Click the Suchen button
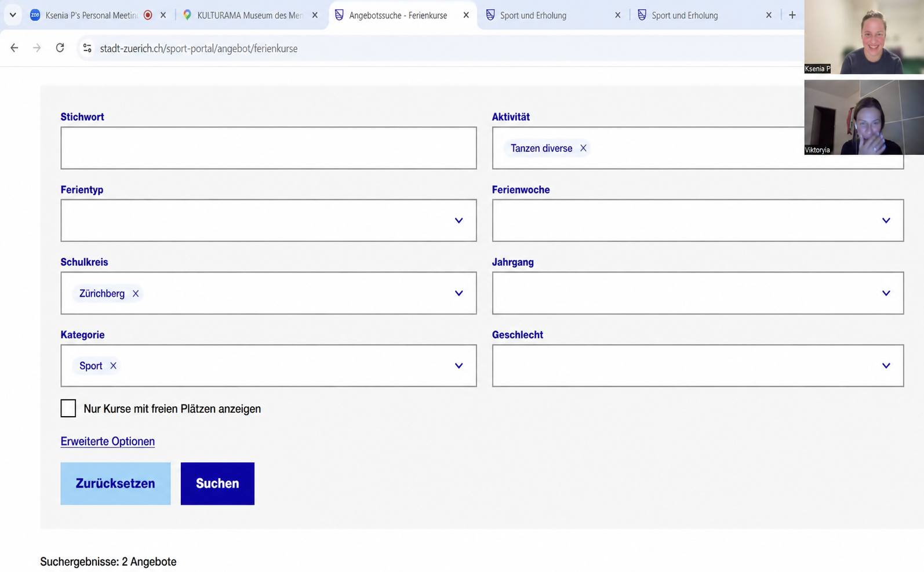The image size is (924, 572). [217, 483]
